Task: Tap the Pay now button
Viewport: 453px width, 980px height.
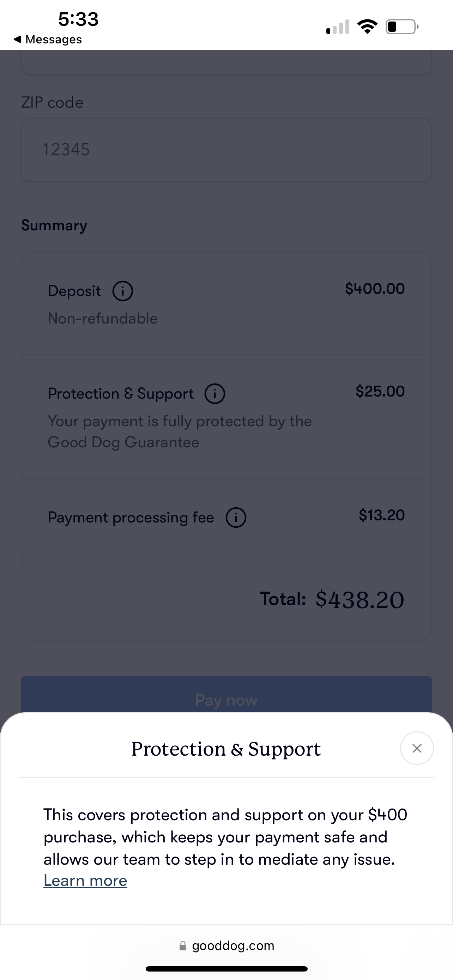Action: [x=226, y=695]
